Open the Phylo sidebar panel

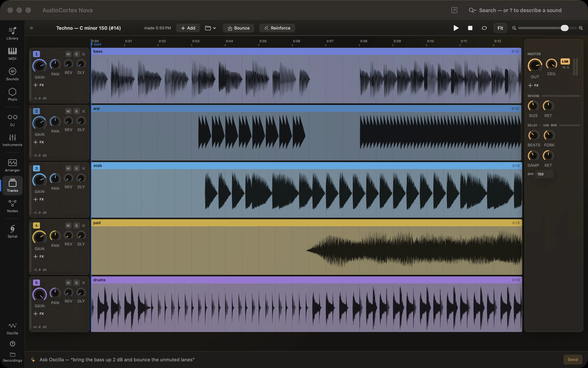coord(12,94)
